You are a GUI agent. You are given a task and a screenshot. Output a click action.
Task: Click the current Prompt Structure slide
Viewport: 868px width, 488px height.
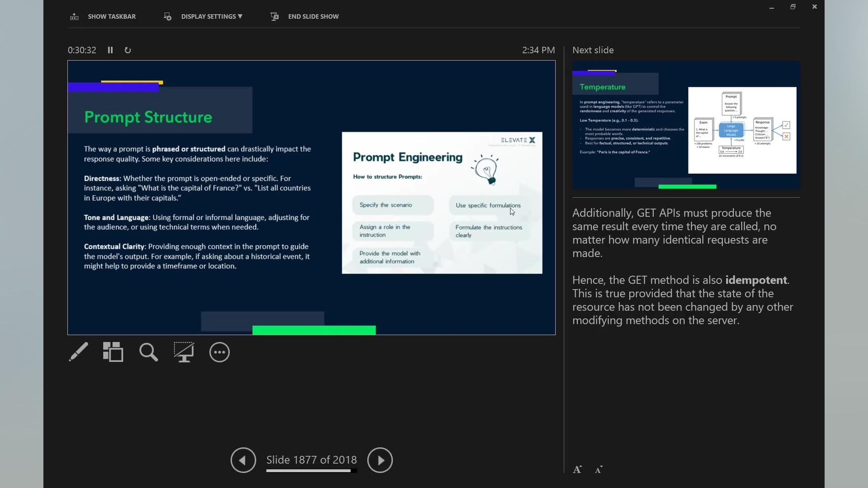pyautogui.click(x=311, y=197)
